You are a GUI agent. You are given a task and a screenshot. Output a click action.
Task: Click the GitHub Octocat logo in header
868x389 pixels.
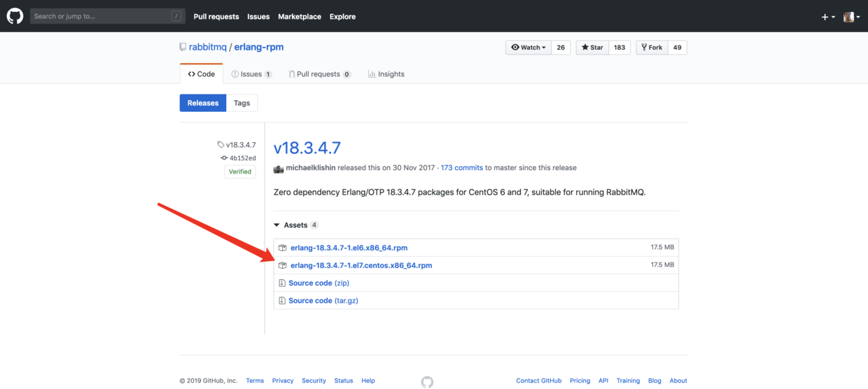tap(15, 16)
